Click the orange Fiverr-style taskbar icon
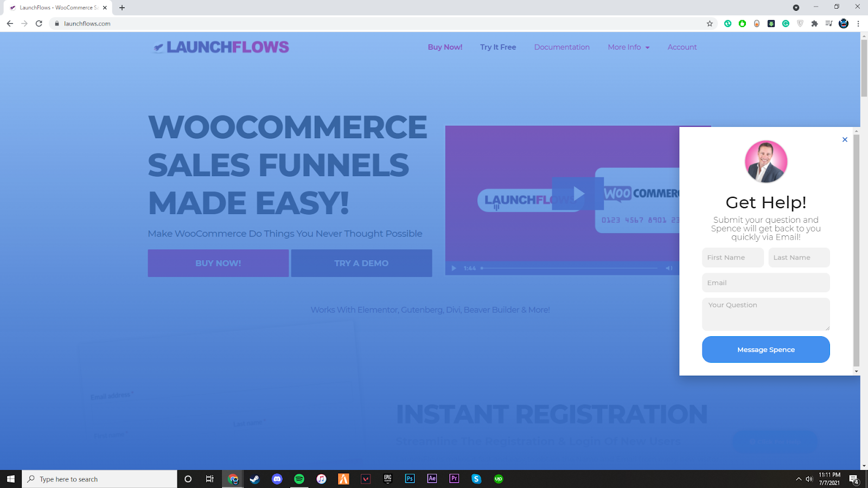This screenshot has height=488, width=868. point(343,479)
